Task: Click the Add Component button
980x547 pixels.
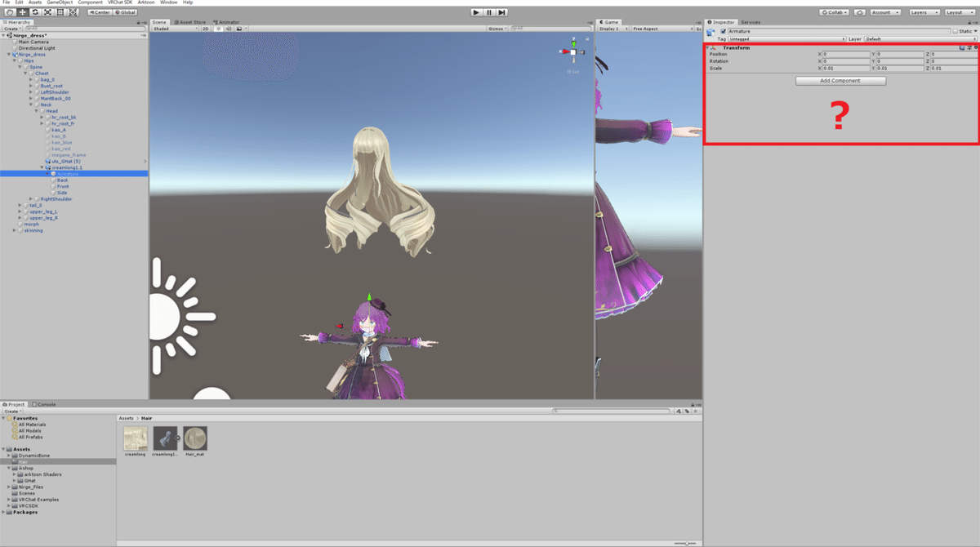Action: pos(840,81)
